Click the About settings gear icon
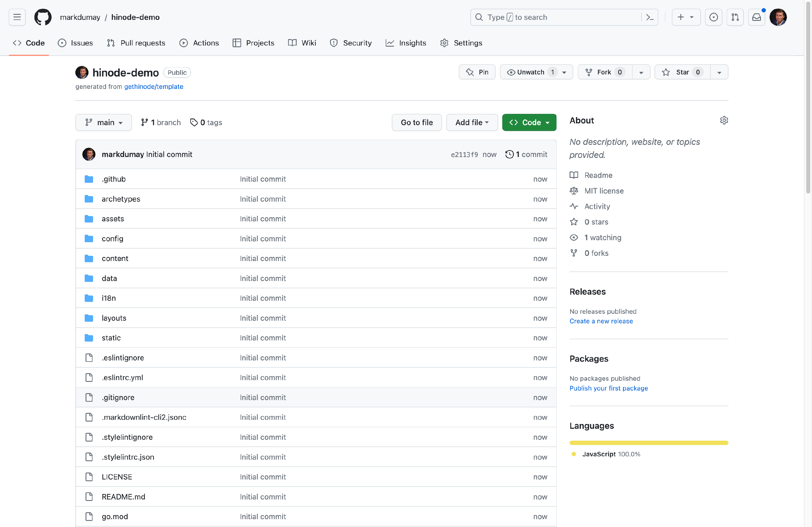The width and height of the screenshot is (812, 527). coord(724,120)
